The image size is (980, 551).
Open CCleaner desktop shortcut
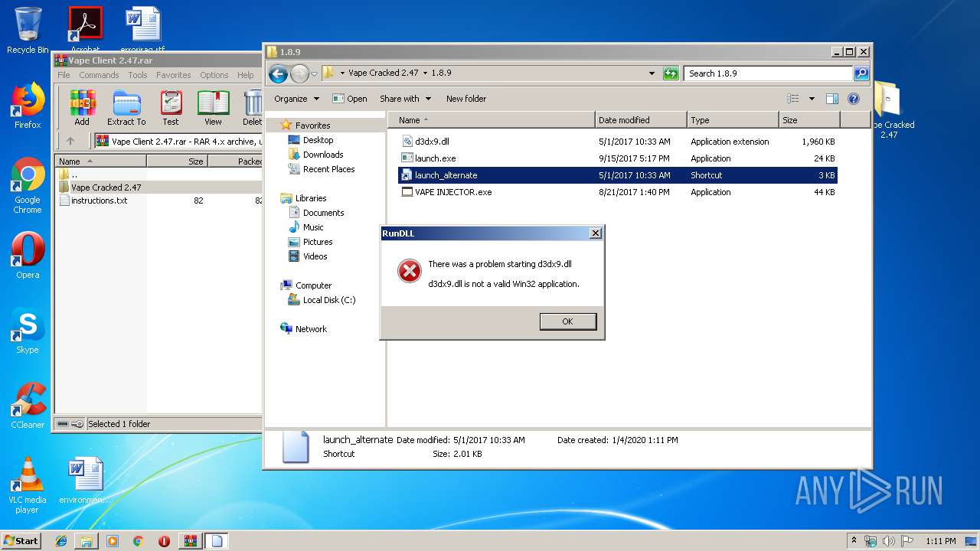pos(28,406)
